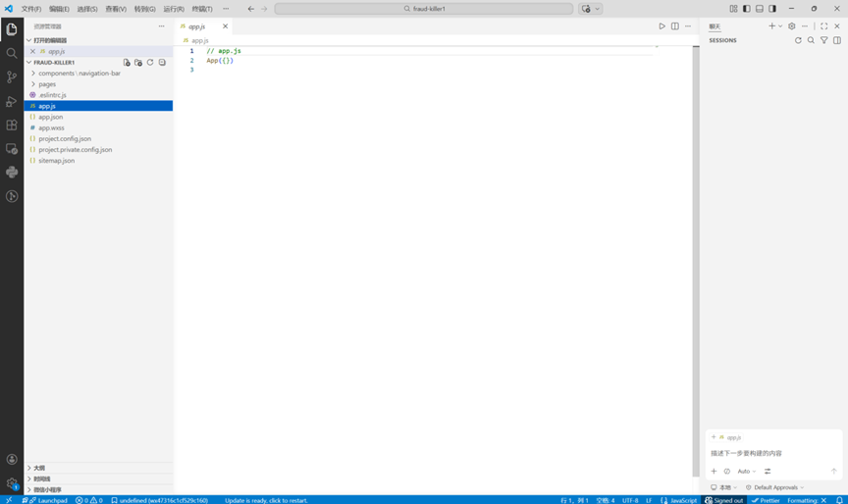Collapse the Open Editors section
This screenshot has height=504, width=848.
coord(29,40)
